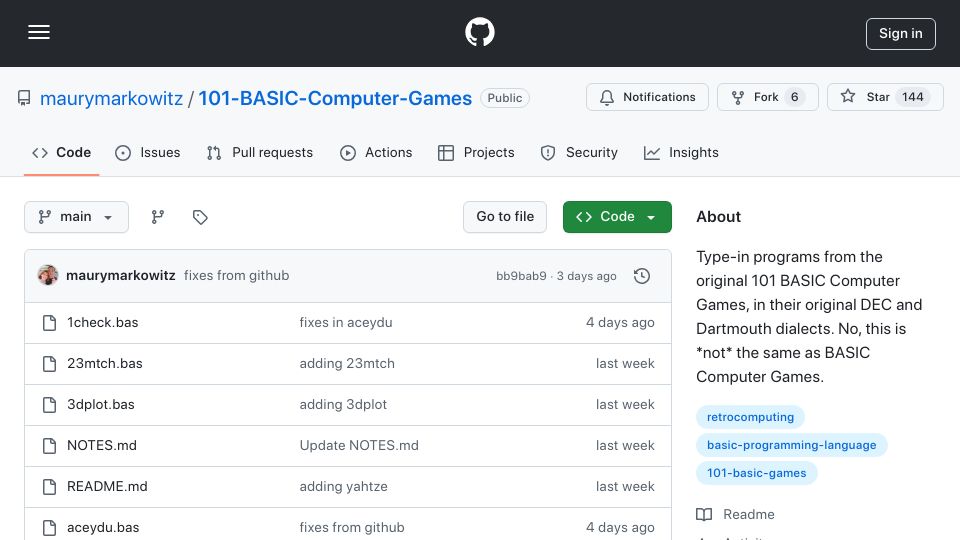This screenshot has width=960, height=540.
Task: Open the 3dplot.bas file
Action: [100, 405]
